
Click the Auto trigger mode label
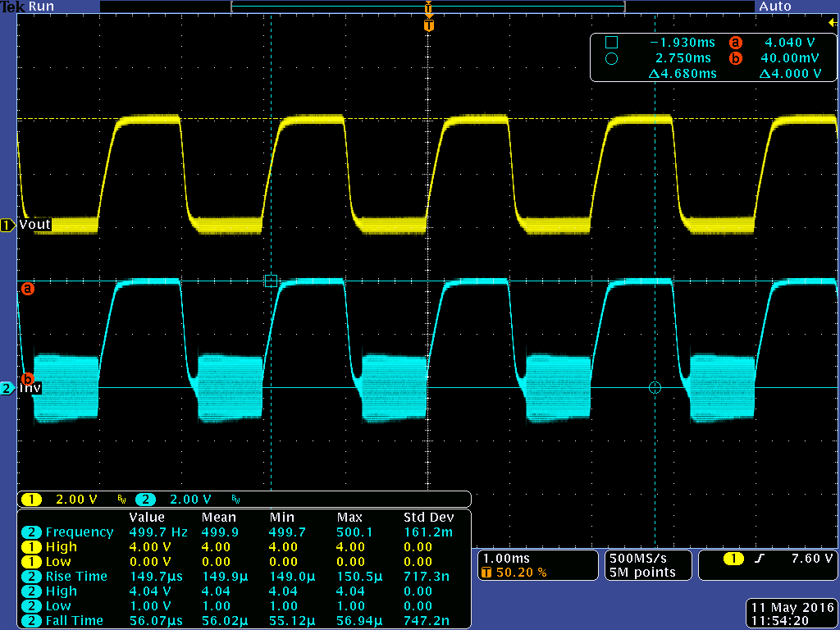pos(775,7)
